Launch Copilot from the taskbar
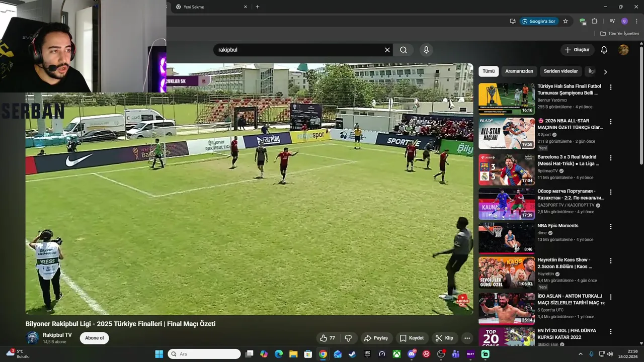Viewport: 644px width, 362px height. click(x=264, y=354)
